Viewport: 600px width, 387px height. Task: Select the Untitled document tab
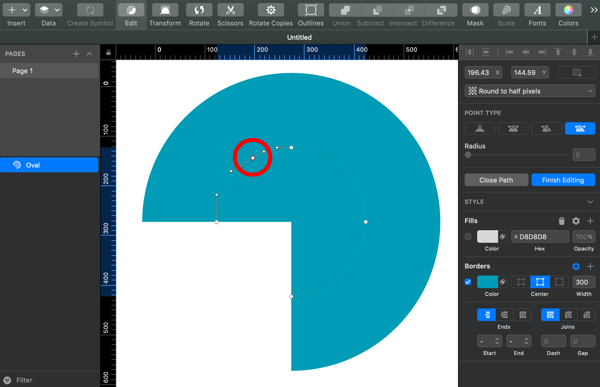coord(299,37)
